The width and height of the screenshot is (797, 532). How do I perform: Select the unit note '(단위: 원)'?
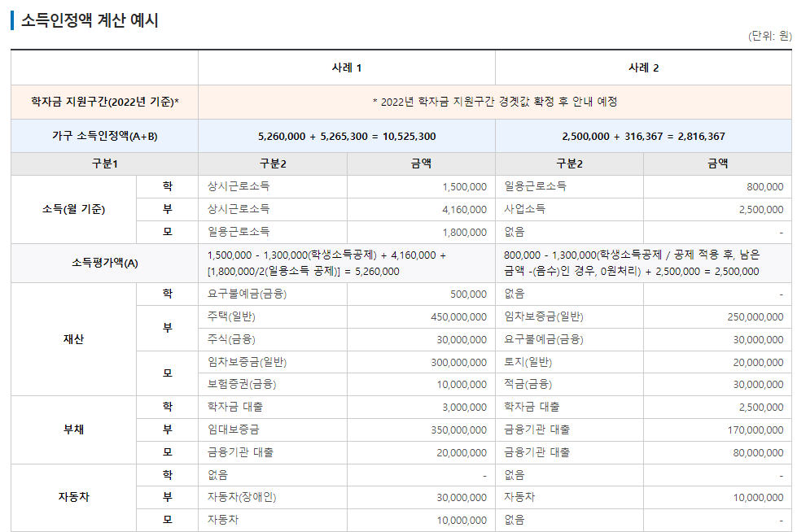(769, 36)
